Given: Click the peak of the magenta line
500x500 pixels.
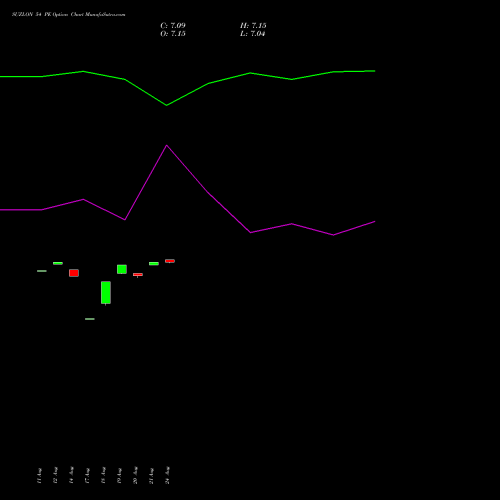Looking at the screenshot, I should point(167,145).
